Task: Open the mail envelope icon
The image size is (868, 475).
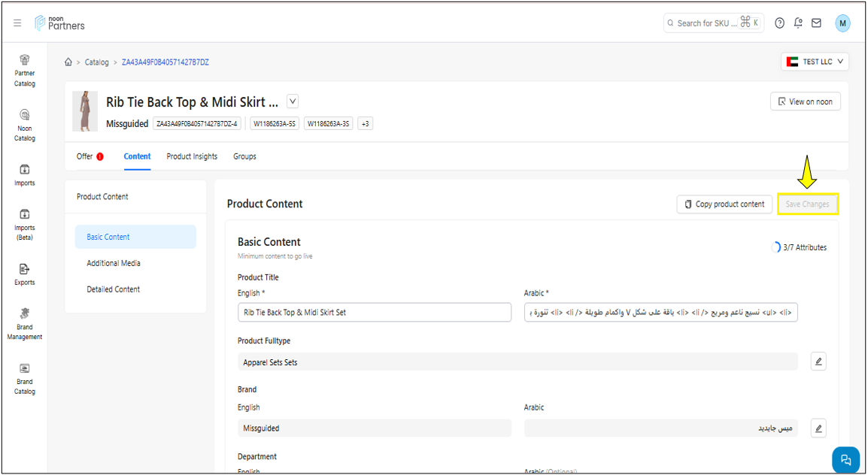Action: pyautogui.click(x=816, y=23)
